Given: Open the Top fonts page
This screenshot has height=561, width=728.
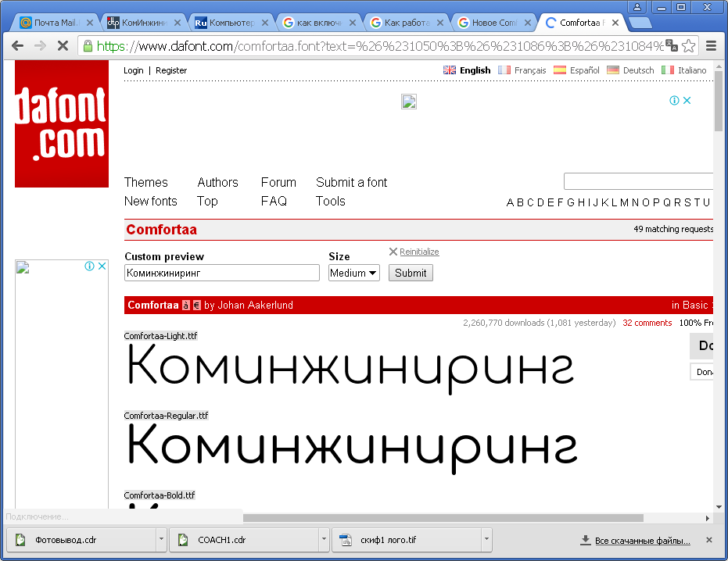Looking at the screenshot, I should pyautogui.click(x=207, y=202).
